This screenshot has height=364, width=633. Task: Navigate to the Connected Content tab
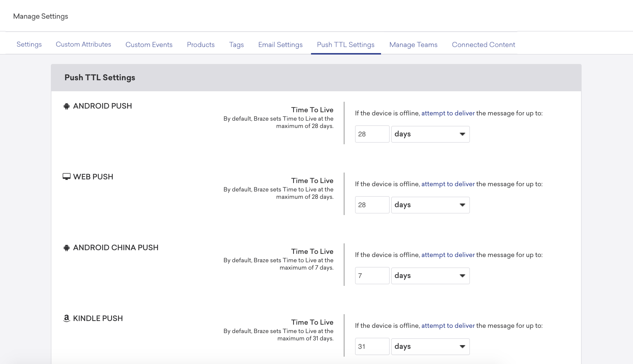click(x=484, y=44)
